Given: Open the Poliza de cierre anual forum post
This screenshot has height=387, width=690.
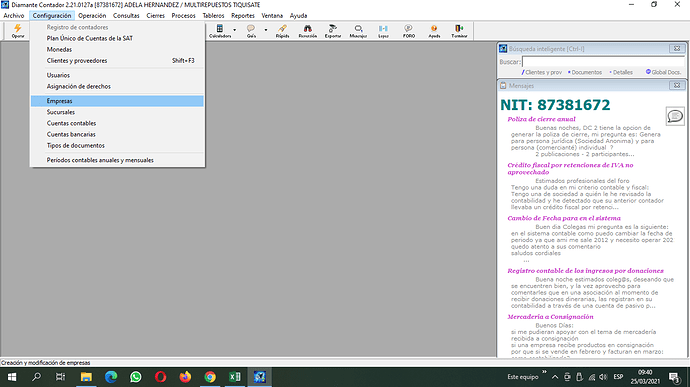Looking at the screenshot, I should tap(541, 119).
